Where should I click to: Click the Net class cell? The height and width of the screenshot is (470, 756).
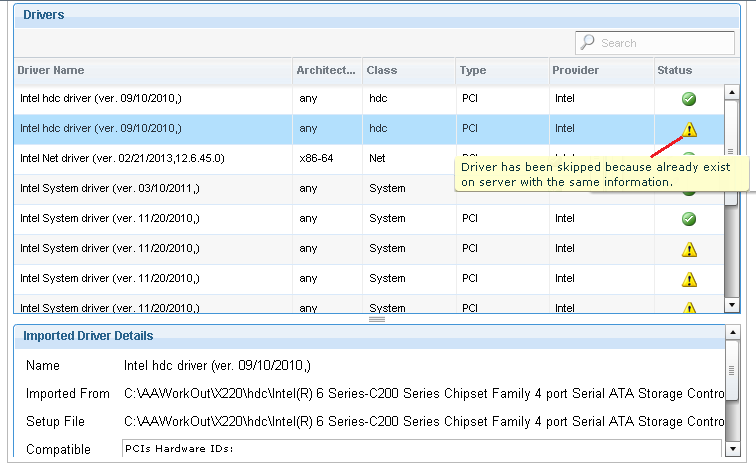click(x=377, y=158)
